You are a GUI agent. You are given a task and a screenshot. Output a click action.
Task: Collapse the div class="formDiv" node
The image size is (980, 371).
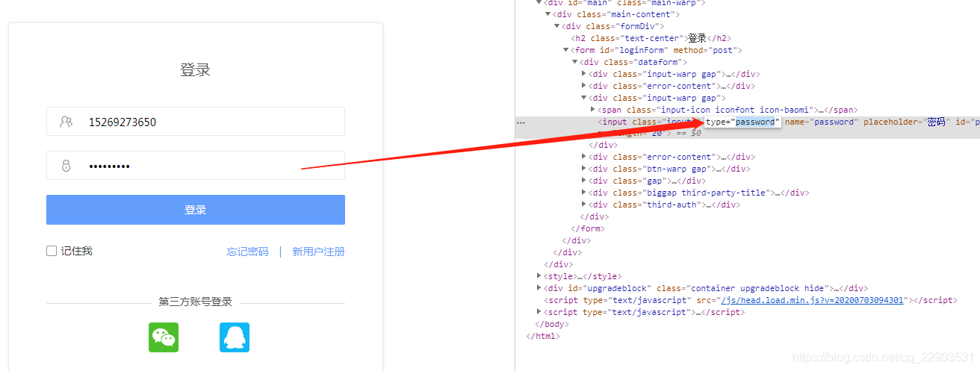[x=556, y=26]
